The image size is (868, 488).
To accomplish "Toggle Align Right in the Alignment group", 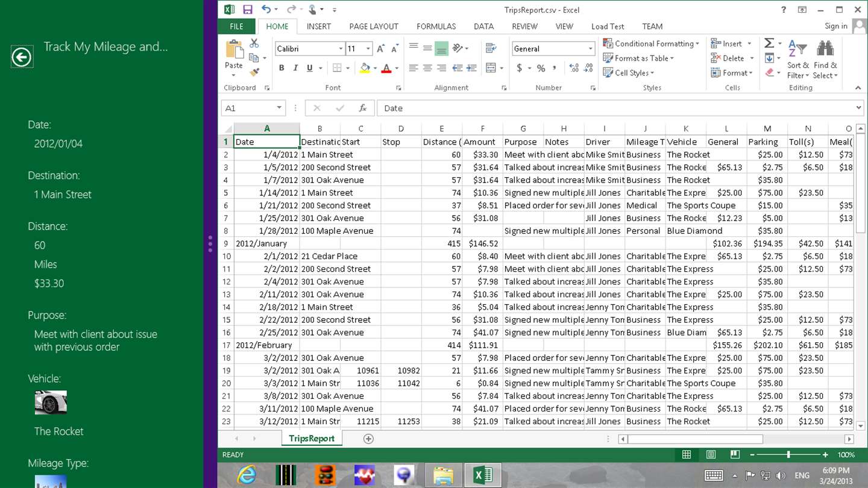I will [442, 68].
